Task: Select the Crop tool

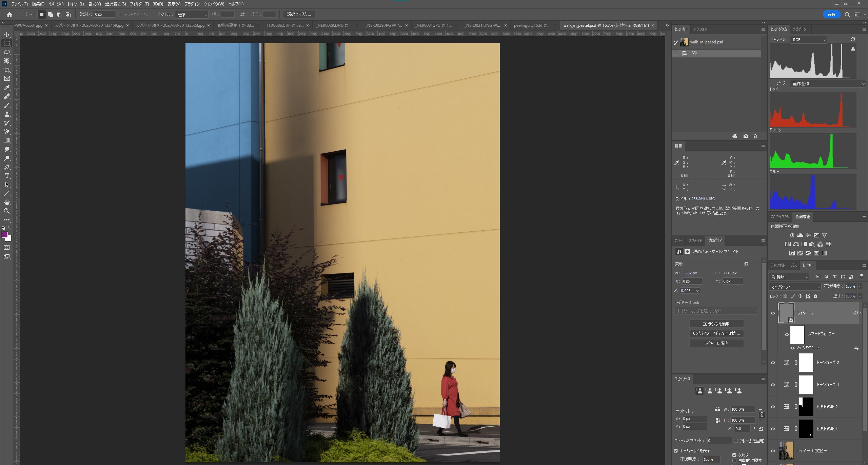Action: click(x=7, y=70)
